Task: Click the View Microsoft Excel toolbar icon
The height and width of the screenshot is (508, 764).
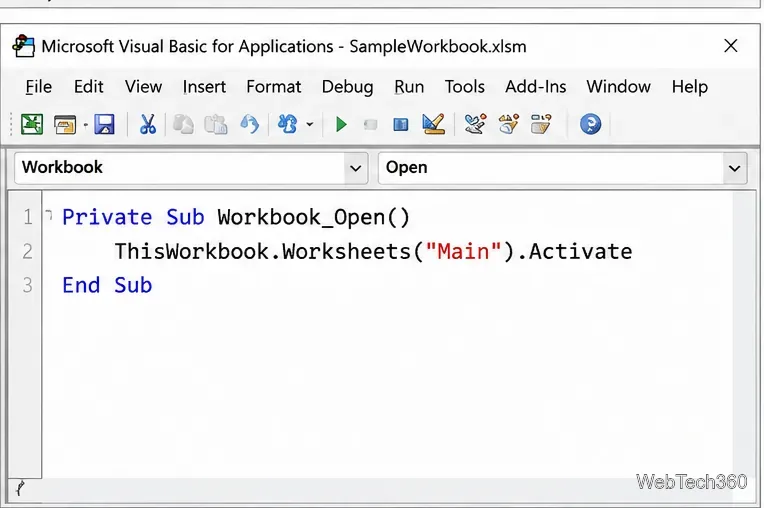Action: click(x=32, y=124)
